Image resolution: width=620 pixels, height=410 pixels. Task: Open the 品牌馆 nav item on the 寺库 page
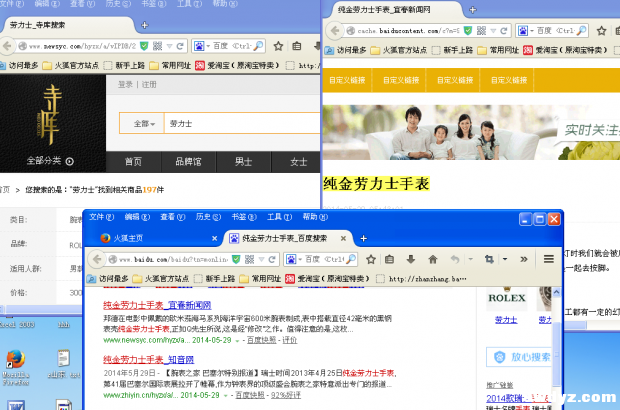point(188,162)
